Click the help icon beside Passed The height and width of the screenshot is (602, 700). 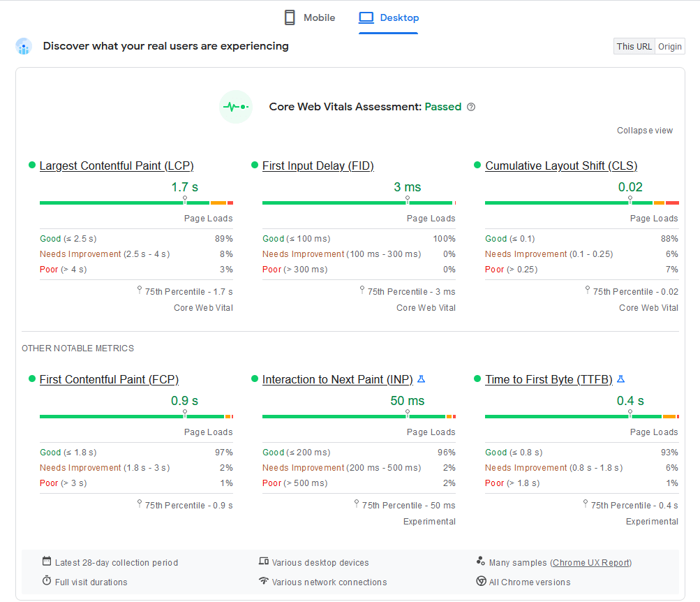[471, 107]
